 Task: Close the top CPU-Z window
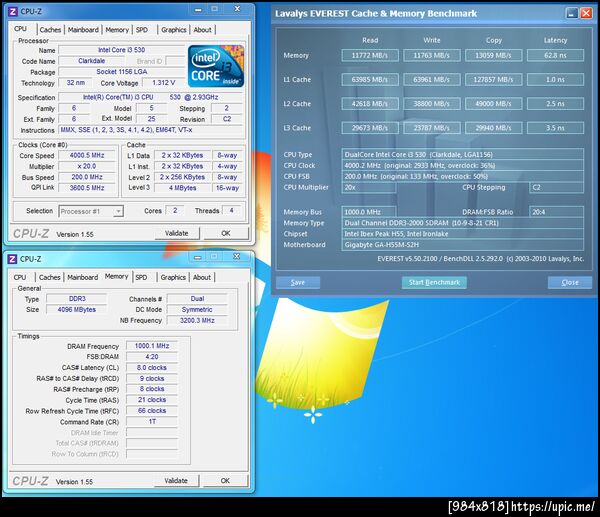pyautogui.click(x=237, y=9)
